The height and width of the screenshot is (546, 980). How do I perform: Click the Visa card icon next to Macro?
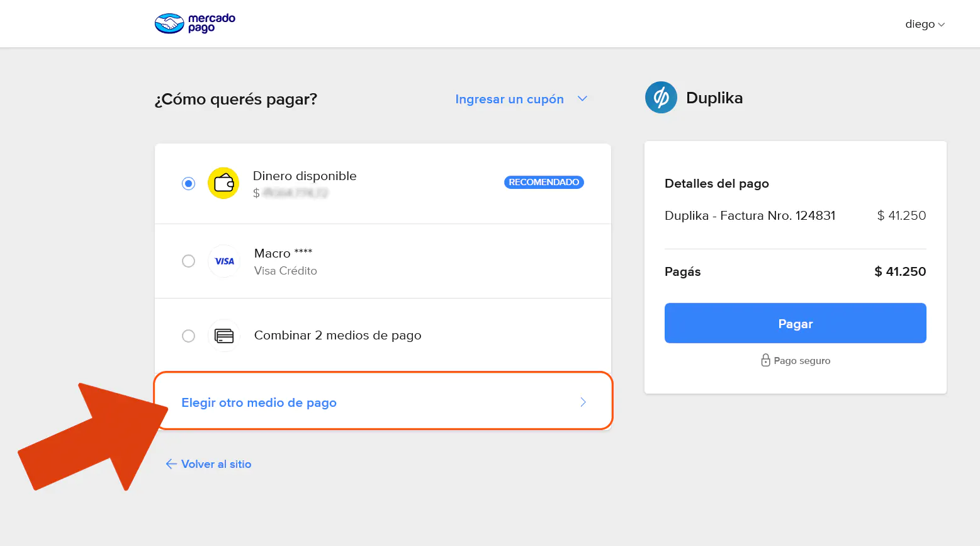coord(223,261)
